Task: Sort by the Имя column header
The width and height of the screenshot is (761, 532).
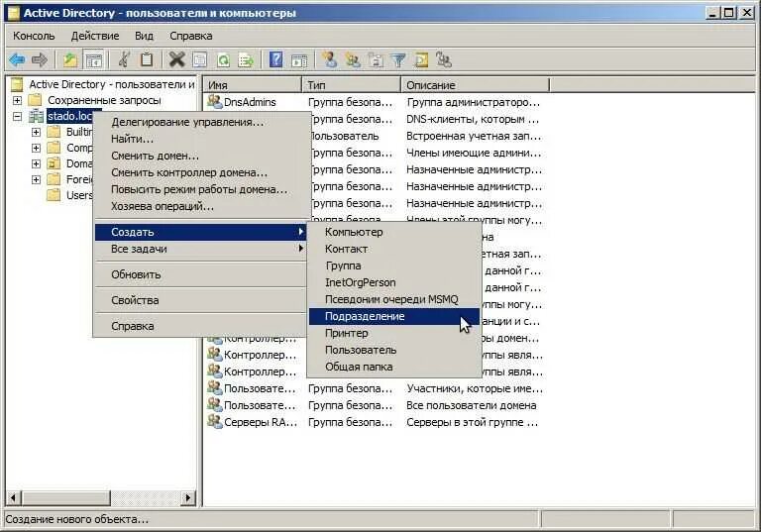Action: coord(253,85)
